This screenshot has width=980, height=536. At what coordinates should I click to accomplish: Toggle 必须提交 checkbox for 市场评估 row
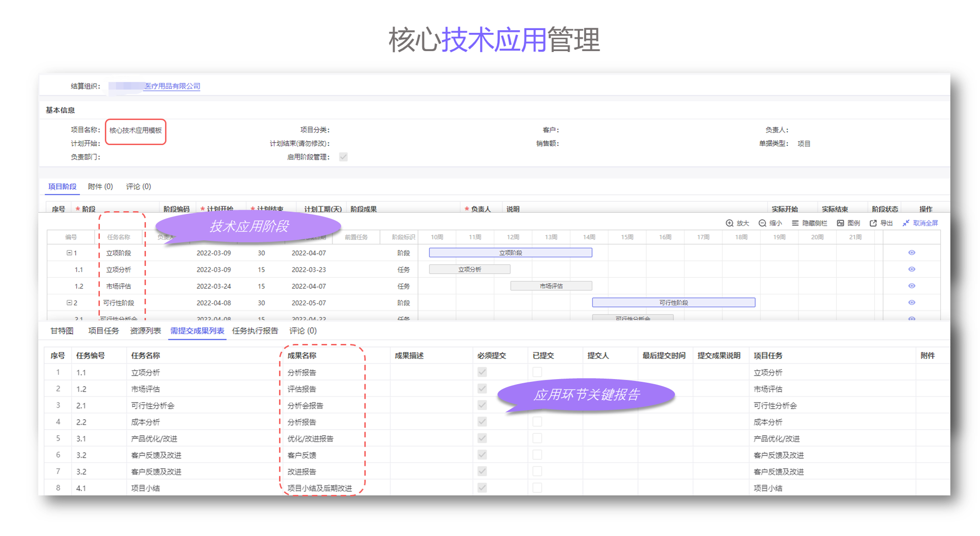click(482, 389)
